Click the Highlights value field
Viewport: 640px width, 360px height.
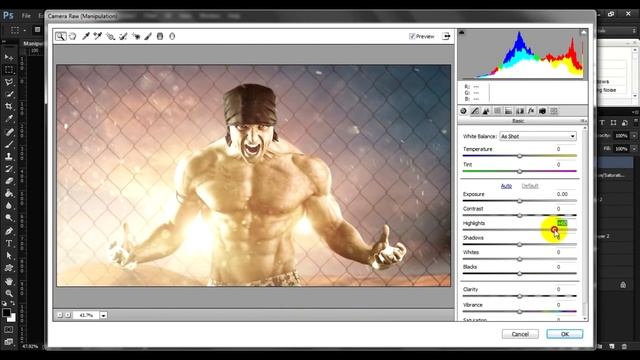[x=562, y=223]
